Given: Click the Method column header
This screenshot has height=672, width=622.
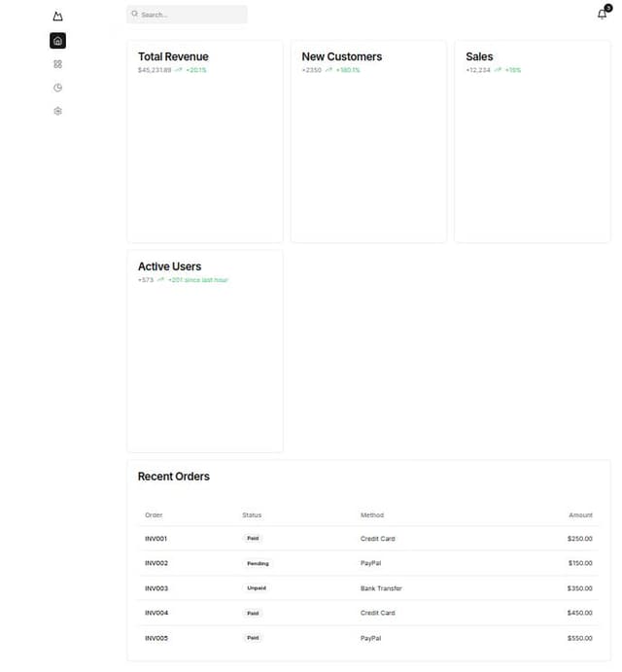Looking at the screenshot, I should (x=372, y=515).
